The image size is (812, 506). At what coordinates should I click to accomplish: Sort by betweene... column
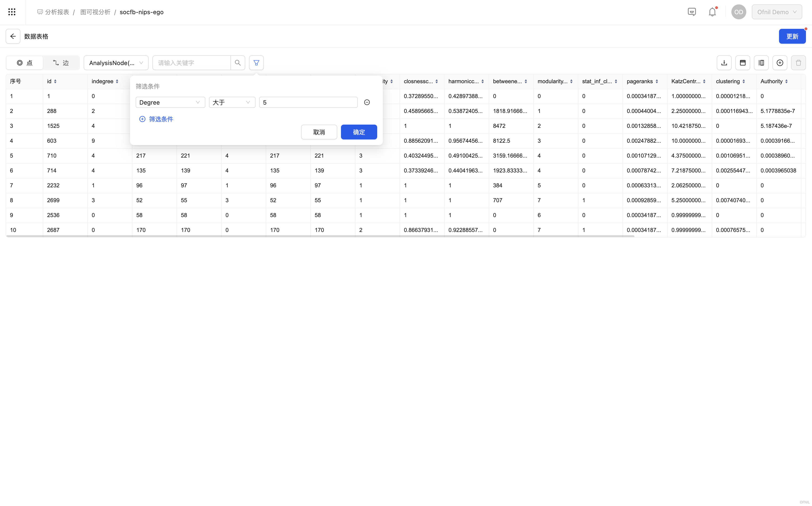[526, 81]
